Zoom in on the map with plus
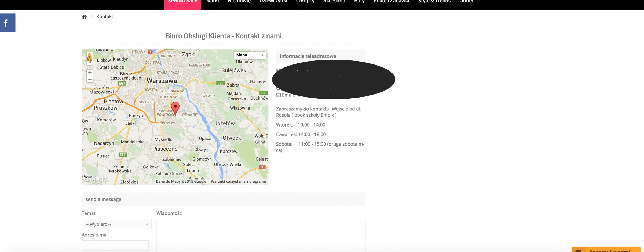The width and height of the screenshot is (644, 252). (x=90, y=73)
